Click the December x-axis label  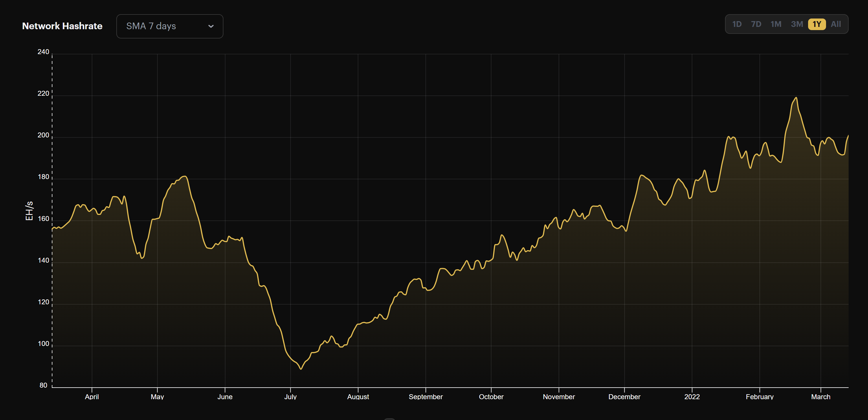coord(624,397)
